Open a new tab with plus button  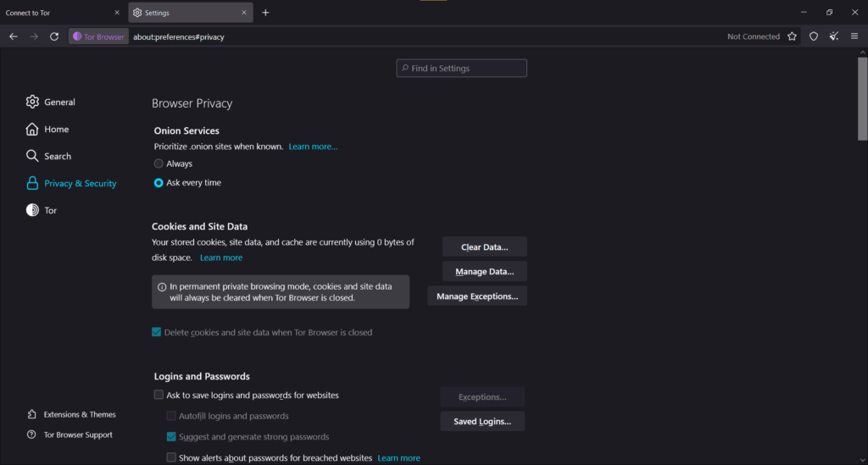coord(265,13)
